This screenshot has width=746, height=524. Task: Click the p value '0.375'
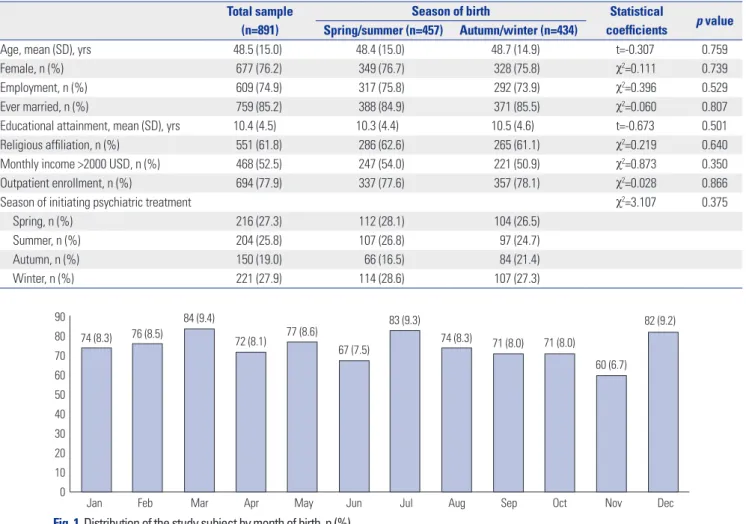tap(714, 202)
